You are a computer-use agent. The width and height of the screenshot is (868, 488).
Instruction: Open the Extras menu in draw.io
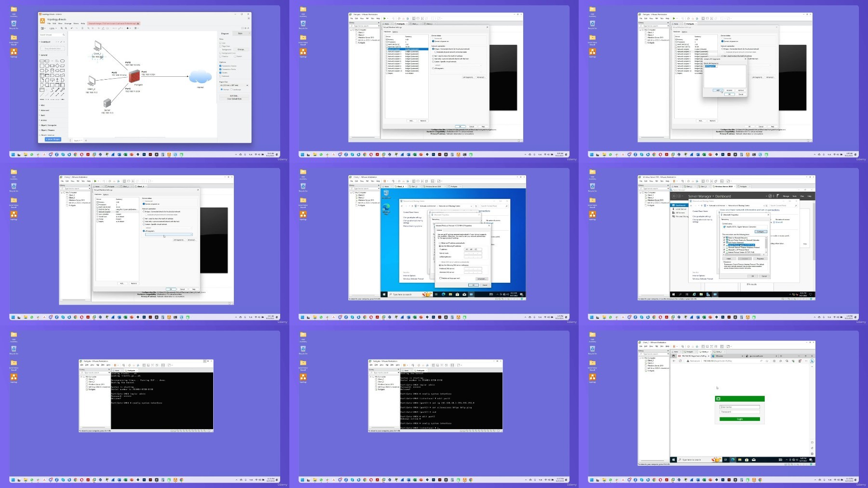click(x=76, y=23)
